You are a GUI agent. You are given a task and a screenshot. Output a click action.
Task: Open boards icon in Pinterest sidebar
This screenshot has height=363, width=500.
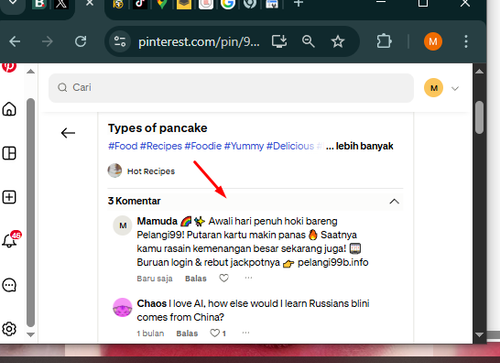click(9, 153)
